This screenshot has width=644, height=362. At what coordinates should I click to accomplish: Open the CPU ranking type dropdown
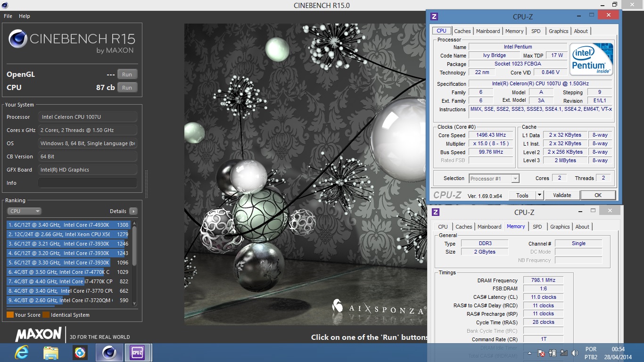(24, 211)
